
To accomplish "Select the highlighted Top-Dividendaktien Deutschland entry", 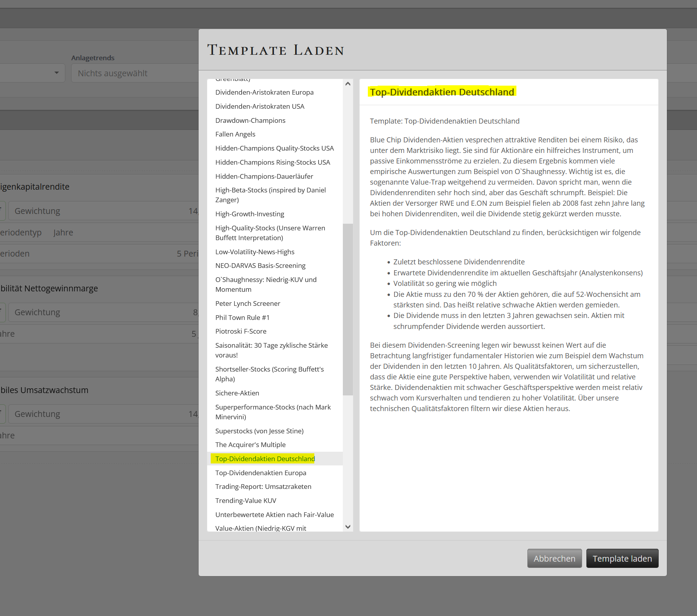I will click(265, 459).
